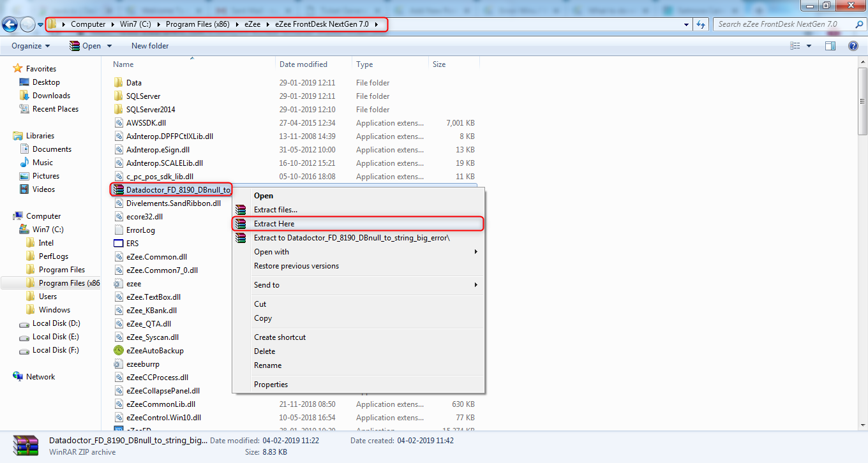868x463 pixels.
Task: Click the SQLServer2014 folder icon
Action: 118,110
